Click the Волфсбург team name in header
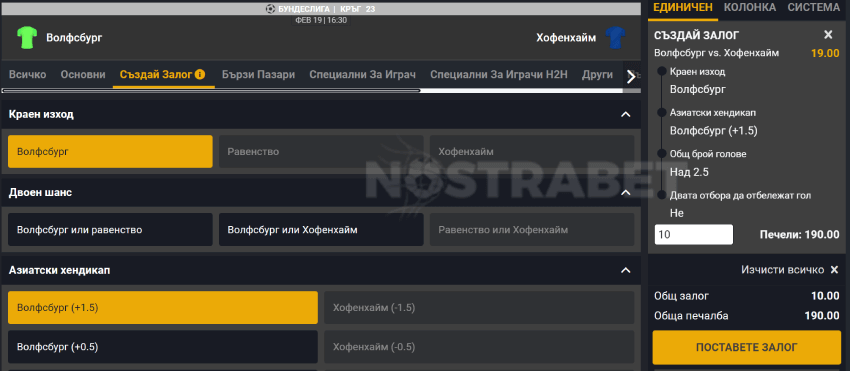Viewport: 850px width, 371px height. click(x=74, y=37)
